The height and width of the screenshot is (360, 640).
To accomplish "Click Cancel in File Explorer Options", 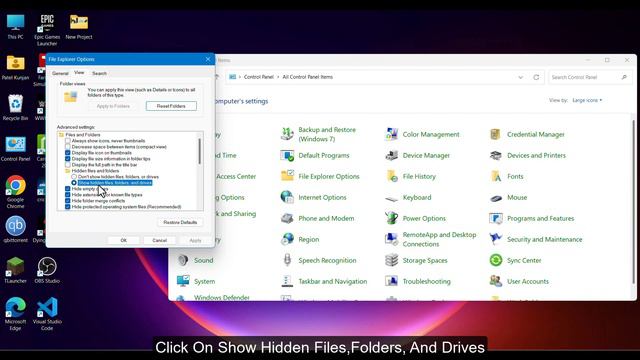I will click(x=160, y=240).
